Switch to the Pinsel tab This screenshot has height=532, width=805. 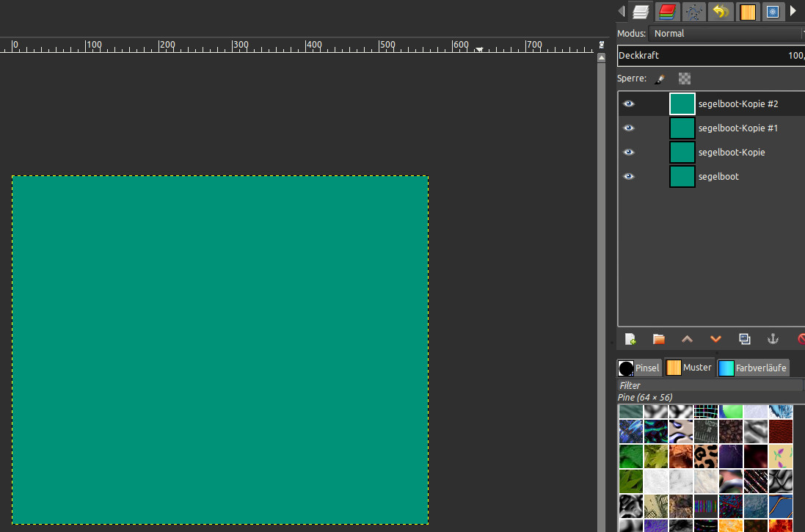click(x=640, y=368)
